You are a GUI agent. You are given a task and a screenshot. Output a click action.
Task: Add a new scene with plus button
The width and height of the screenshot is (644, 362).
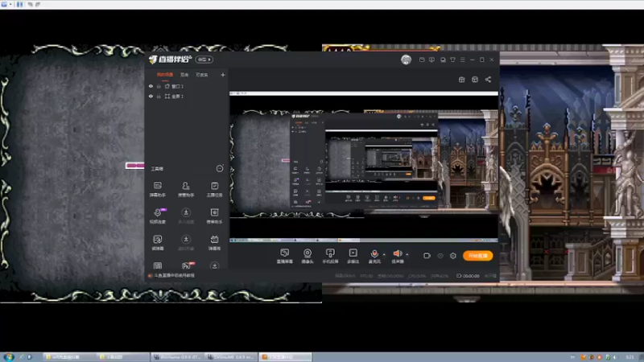(x=223, y=75)
